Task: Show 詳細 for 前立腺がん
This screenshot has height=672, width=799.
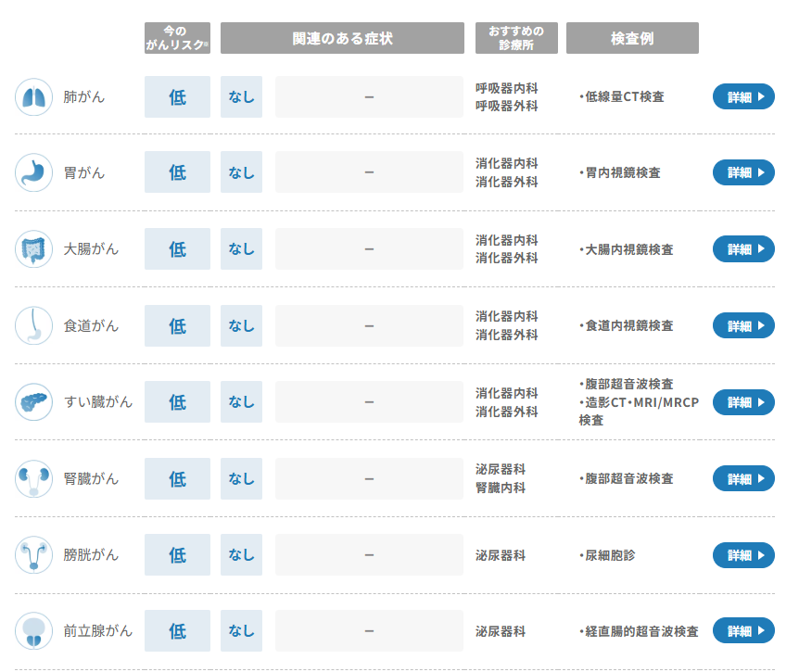Action: coord(743,631)
